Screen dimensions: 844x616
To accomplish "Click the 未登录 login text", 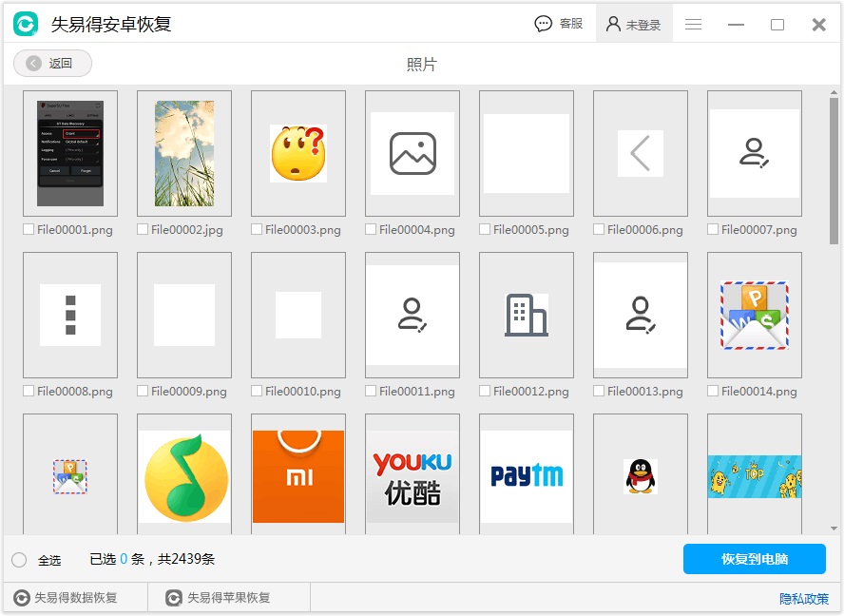I will coord(643,25).
